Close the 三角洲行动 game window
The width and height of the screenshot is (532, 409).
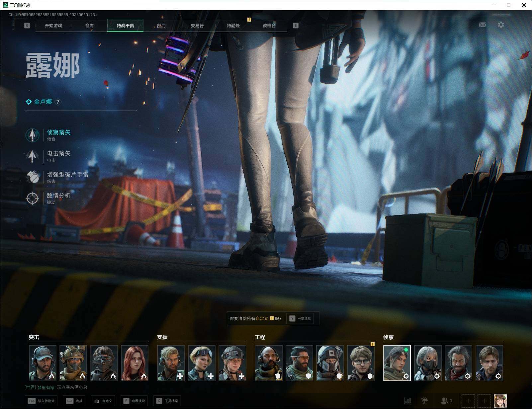tap(524, 5)
